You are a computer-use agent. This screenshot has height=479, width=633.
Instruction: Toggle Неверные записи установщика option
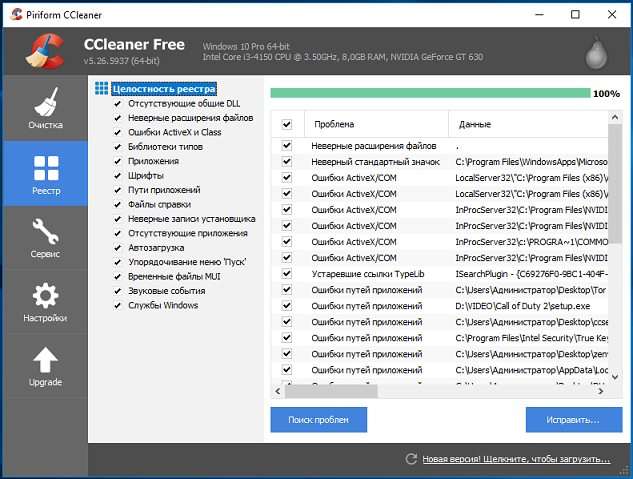pyautogui.click(x=117, y=219)
